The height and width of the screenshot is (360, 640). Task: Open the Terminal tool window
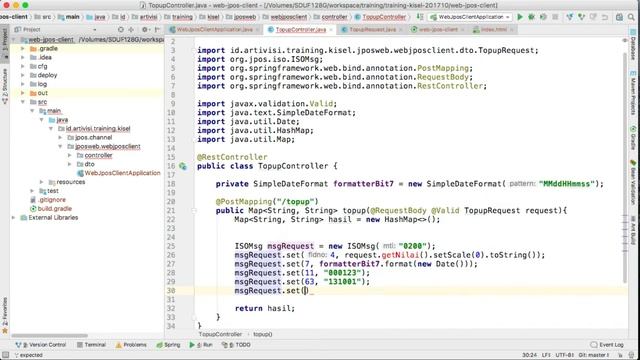tap(91, 345)
